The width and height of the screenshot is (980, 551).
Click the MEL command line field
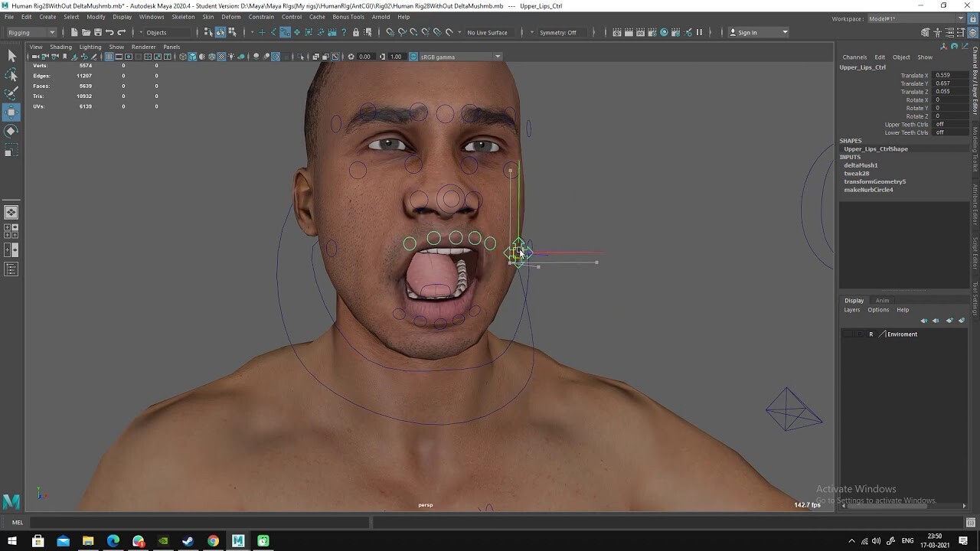point(191,522)
